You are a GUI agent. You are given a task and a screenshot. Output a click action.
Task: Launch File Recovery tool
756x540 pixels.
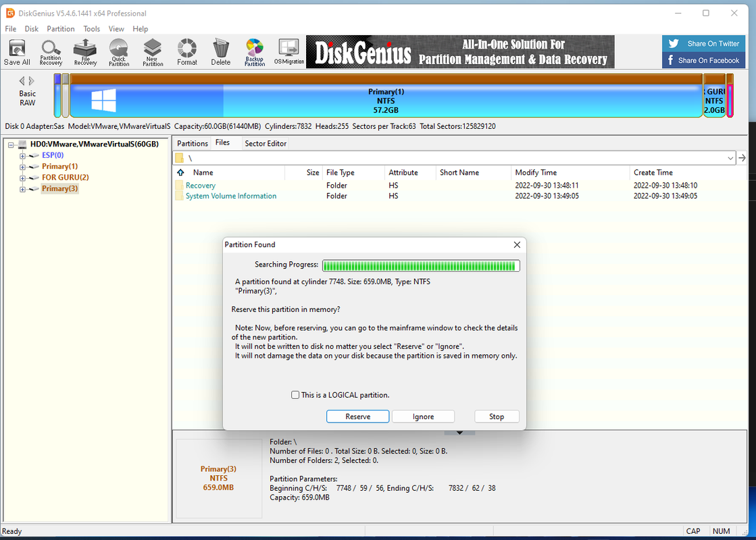click(x=85, y=52)
